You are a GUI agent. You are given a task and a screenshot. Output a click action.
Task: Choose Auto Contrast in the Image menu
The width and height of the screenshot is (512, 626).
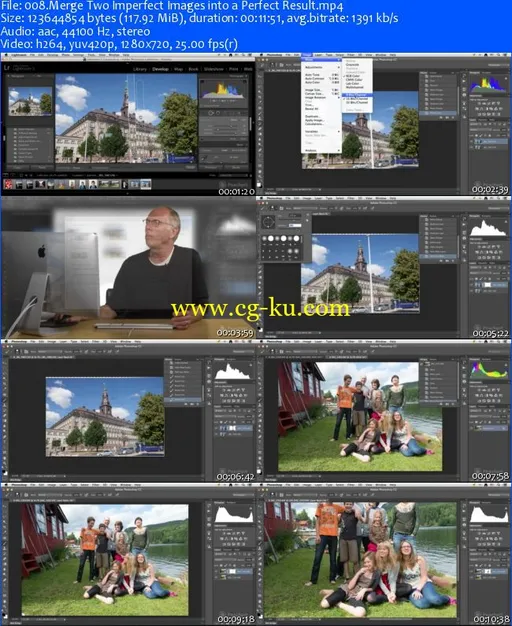coord(321,79)
